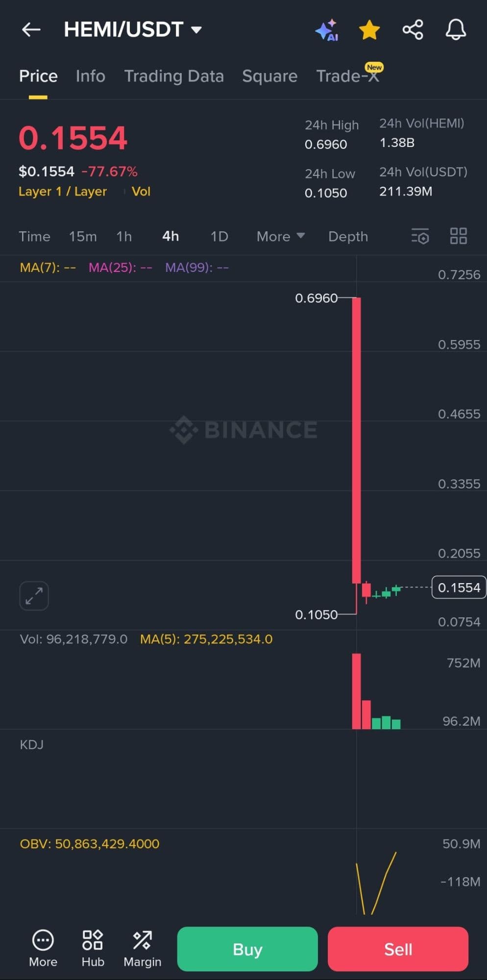Open price alert bell icon

[455, 30]
